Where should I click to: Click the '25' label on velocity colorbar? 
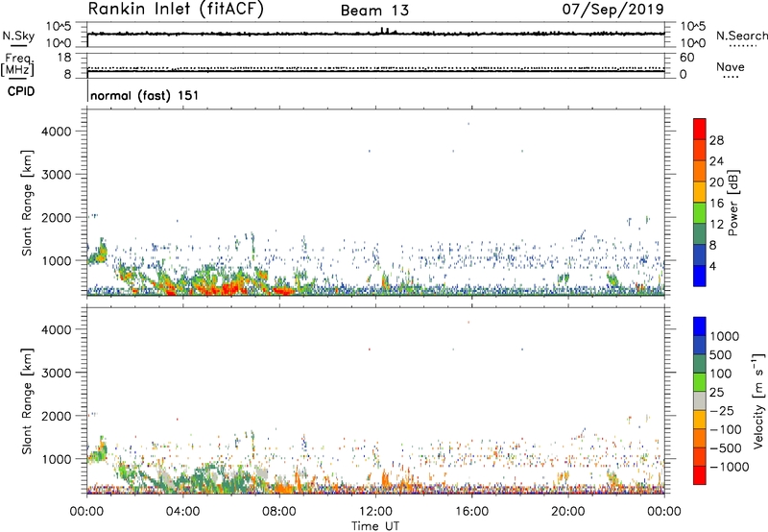tap(716, 393)
